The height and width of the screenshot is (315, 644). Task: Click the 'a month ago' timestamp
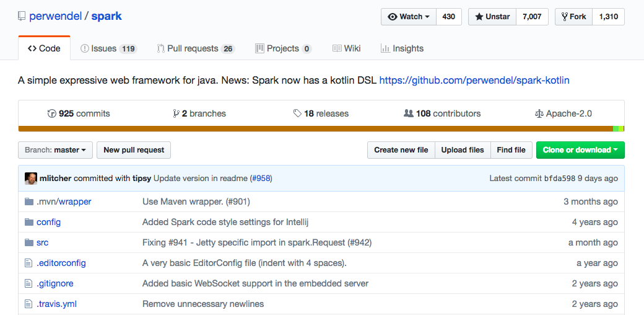[593, 242]
